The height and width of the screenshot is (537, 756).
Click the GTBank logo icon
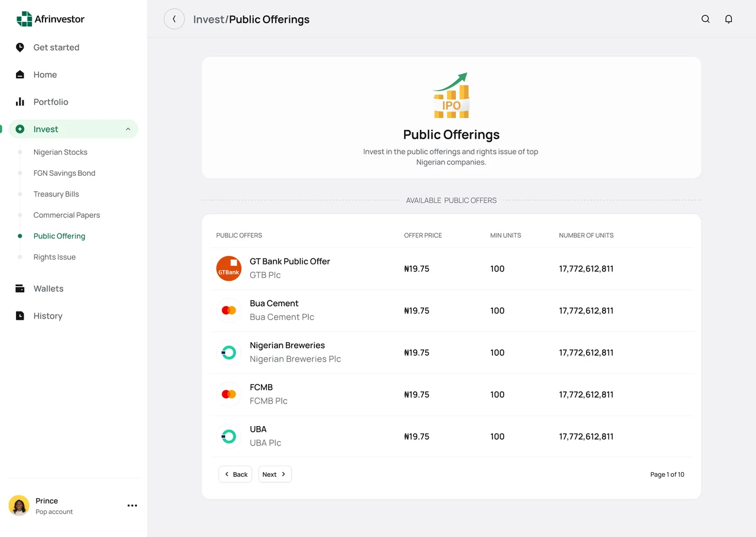229,268
